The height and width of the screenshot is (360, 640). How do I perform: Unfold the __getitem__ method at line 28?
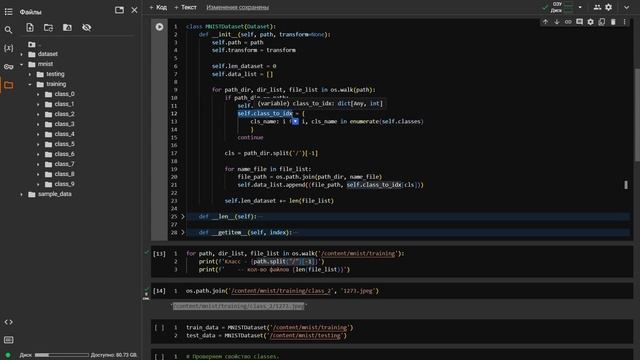[183, 232]
